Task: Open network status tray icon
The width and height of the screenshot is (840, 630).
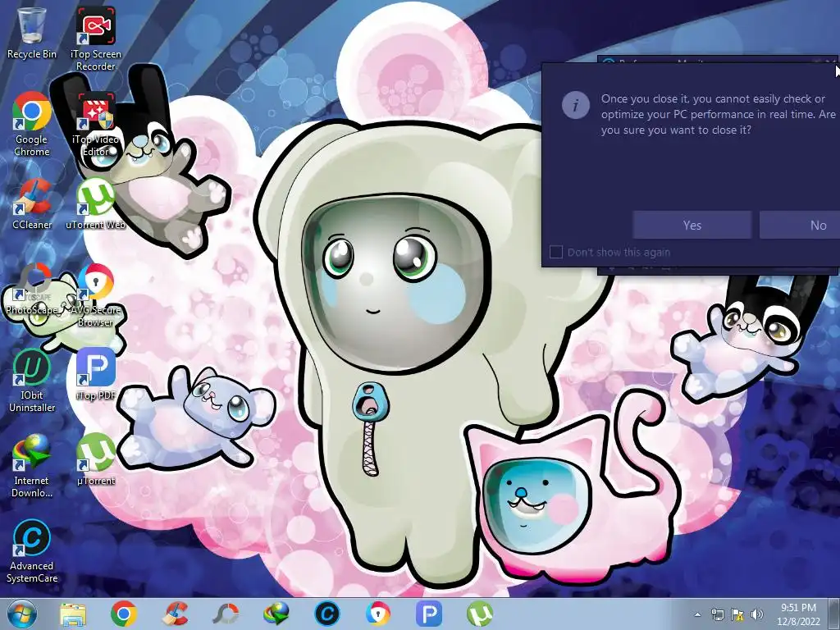Action: coord(717,614)
